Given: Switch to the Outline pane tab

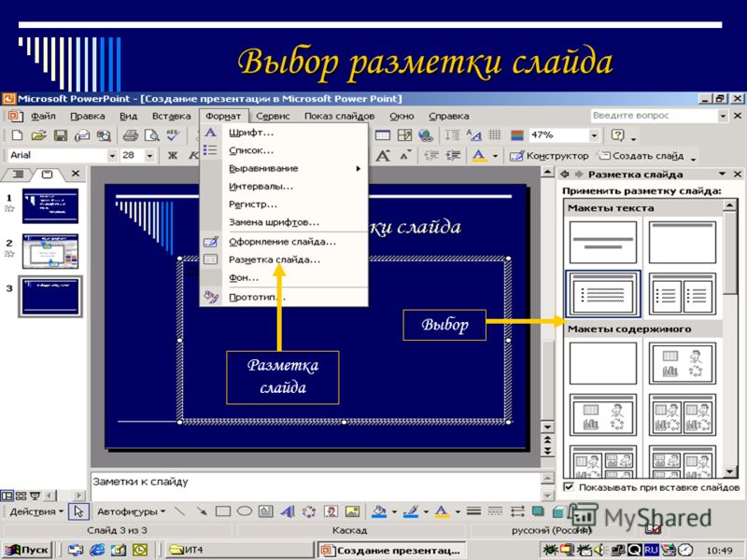Looking at the screenshot, I should tap(18, 175).
